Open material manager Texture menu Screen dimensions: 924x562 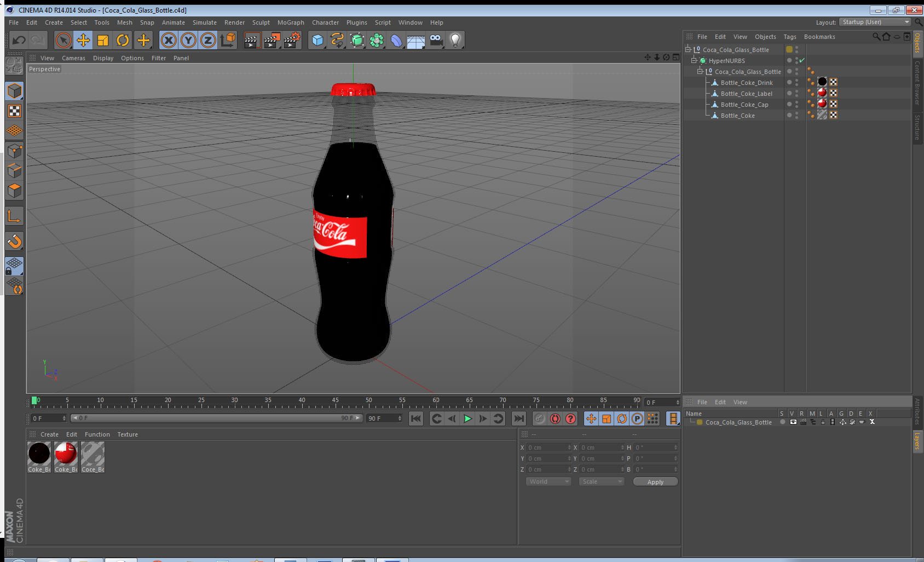pyautogui.click(x=128, y=434)
